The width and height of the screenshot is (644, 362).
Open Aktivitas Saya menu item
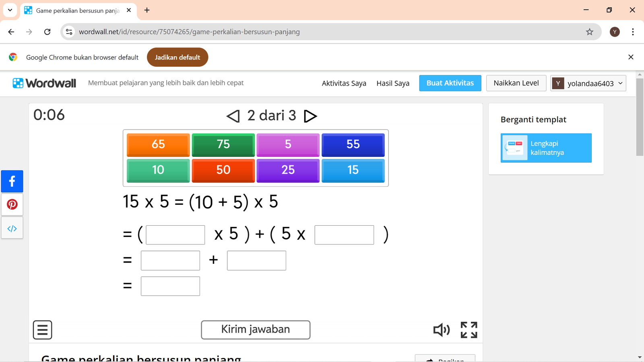point(344,83)
